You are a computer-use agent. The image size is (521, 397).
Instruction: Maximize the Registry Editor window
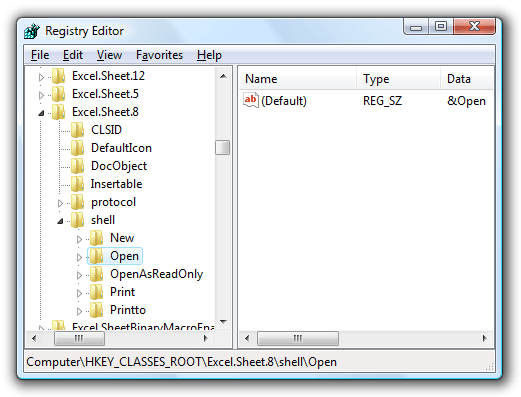coord(441,27)
